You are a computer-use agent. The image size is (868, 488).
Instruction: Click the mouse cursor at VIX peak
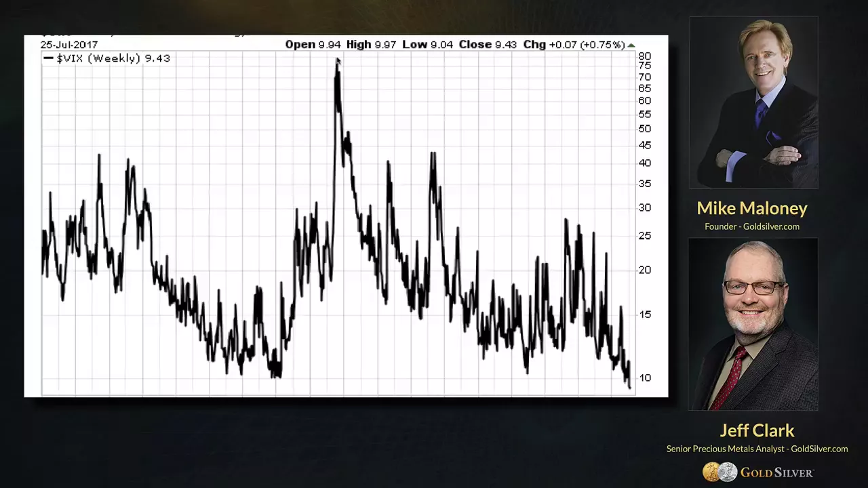tap(338, 62)
